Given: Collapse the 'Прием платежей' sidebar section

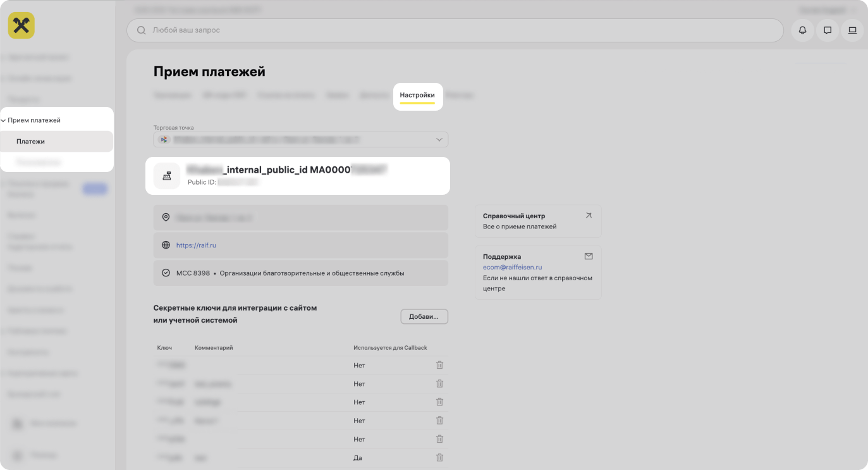Looking at the screenshot, I should pyautogui.click(x=4, y=120).
